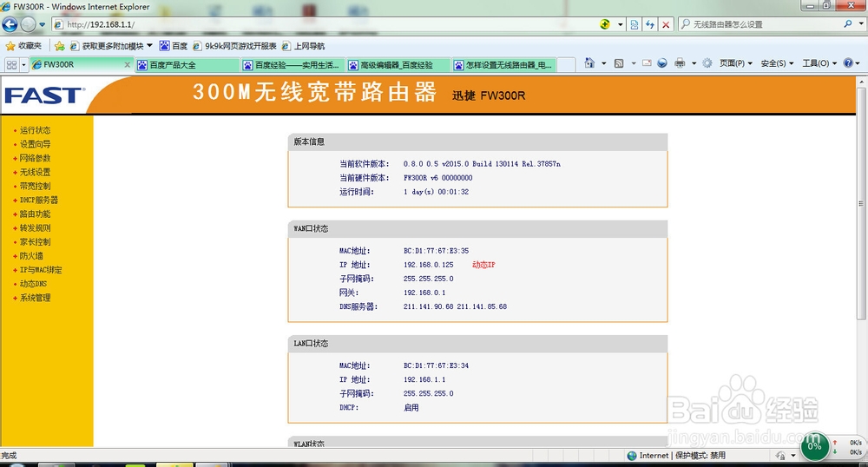Click the page vertical scrollbar
This screenshot has width=868, height=467.
click(861, 203)
